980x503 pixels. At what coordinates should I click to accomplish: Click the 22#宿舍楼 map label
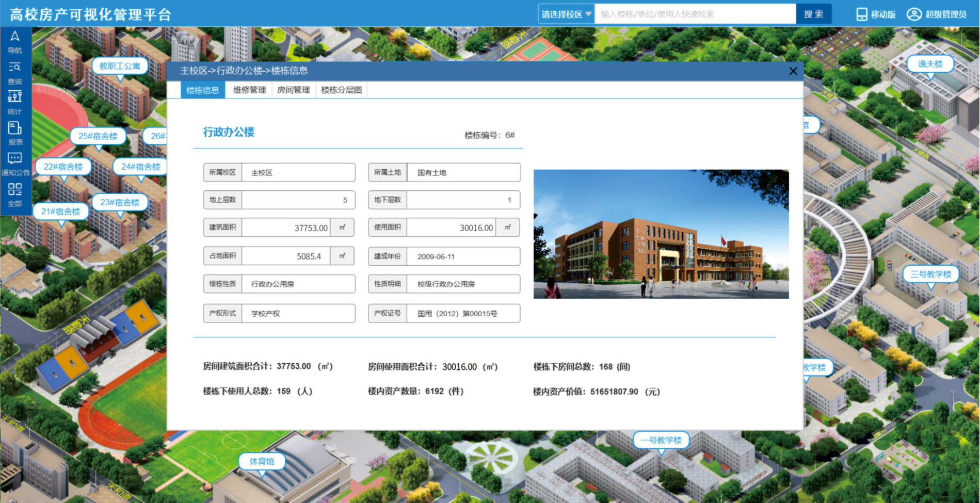pyautogui.click(x=63, y=167)
